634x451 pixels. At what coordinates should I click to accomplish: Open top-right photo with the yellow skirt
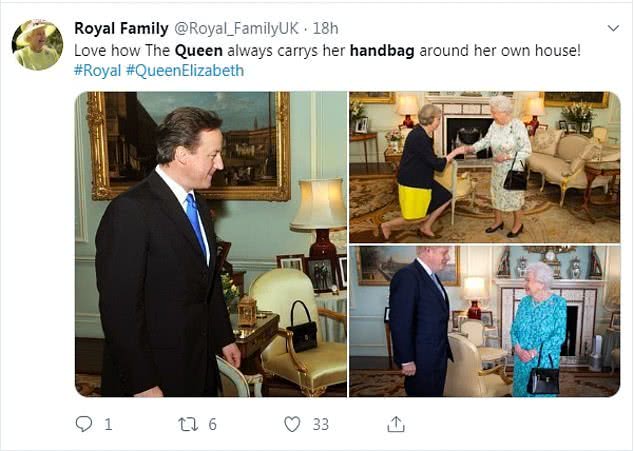[x=484, y=165]
